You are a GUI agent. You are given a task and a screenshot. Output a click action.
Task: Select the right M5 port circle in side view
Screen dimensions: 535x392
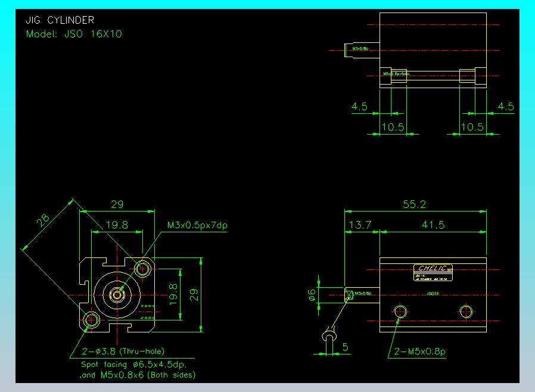point(466,312)
